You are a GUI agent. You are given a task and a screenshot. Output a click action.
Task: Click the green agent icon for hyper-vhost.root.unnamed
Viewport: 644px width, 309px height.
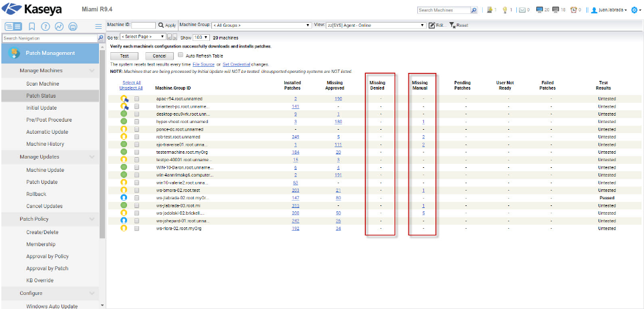coord(124,122)
